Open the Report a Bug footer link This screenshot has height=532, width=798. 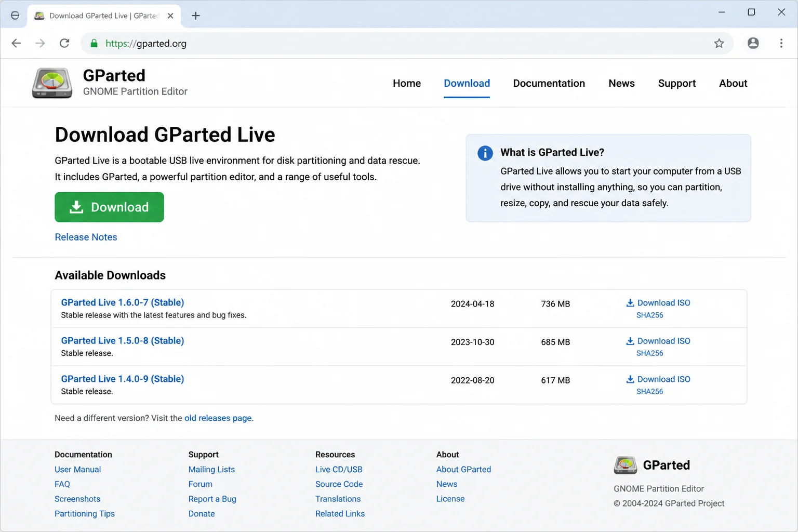(212, 499)
